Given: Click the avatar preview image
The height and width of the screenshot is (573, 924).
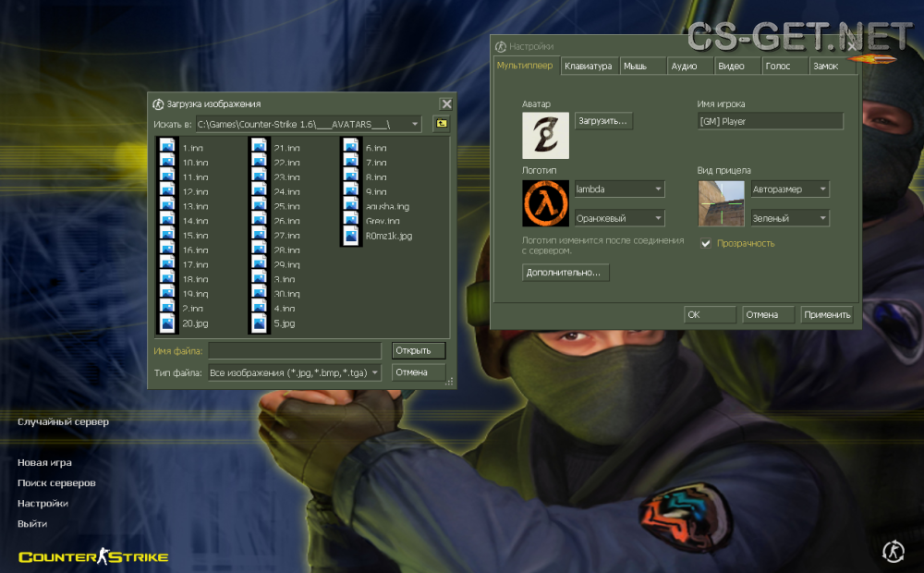Looking at the screenshot, I should coord(546,136).
